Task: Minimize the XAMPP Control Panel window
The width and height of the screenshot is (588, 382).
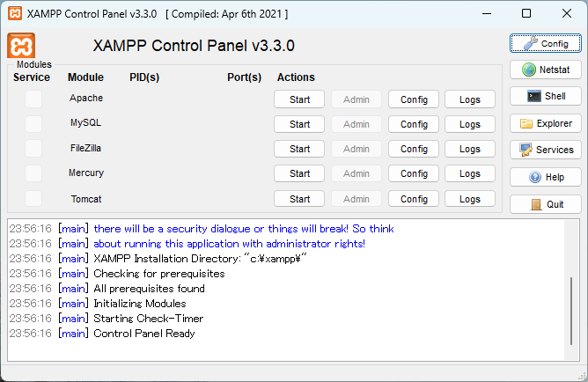Action: (x=487, y=14)
